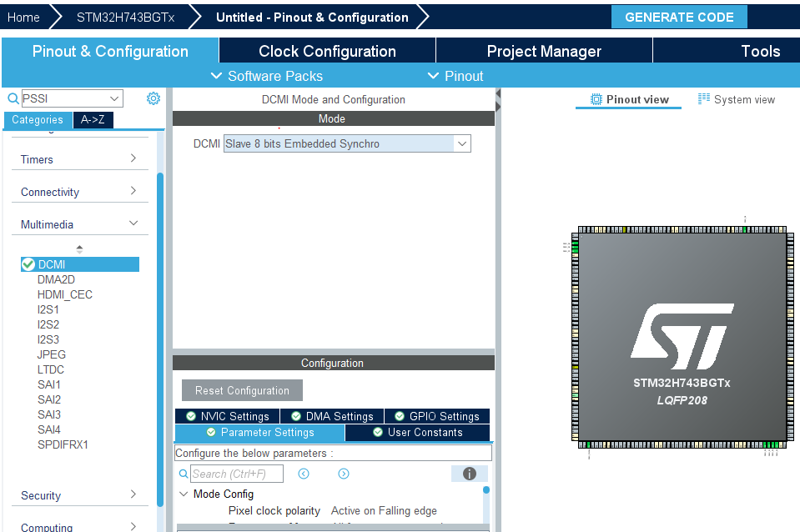The width and height of the screenshot is (800, 532).
Task: Open the peripheral search settings gear
Action: (153, 98)
